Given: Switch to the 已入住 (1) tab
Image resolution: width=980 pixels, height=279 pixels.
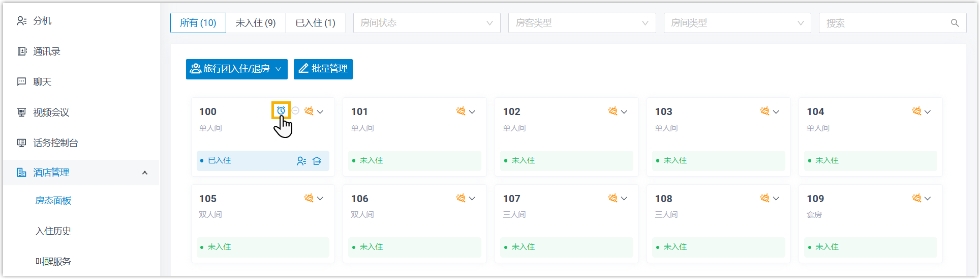Looking at the screenshot, I should tap(315, 23).
